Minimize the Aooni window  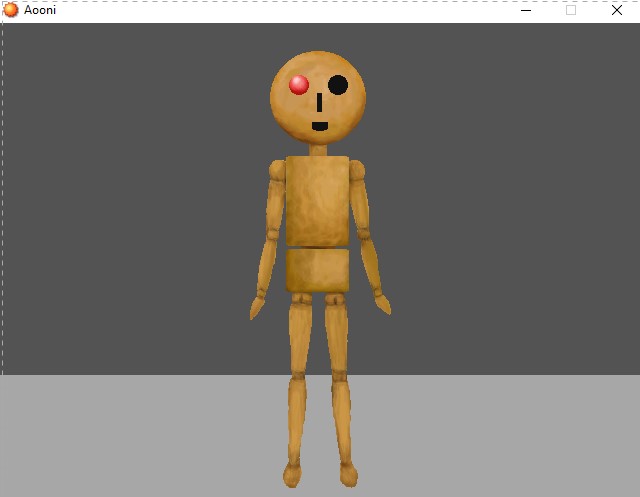pyautogui.click(x=526, y=10)
